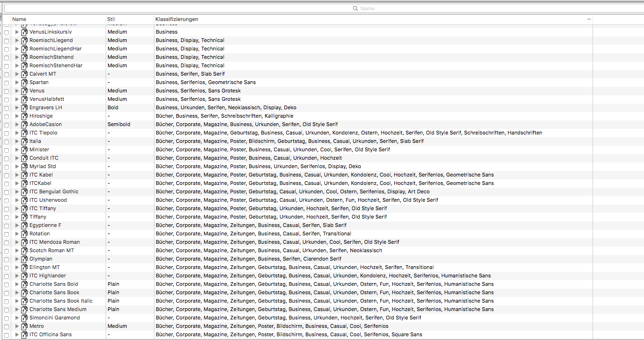Click the magnifier icon in the search field
644x340 pixels.
tap(355, 8)
